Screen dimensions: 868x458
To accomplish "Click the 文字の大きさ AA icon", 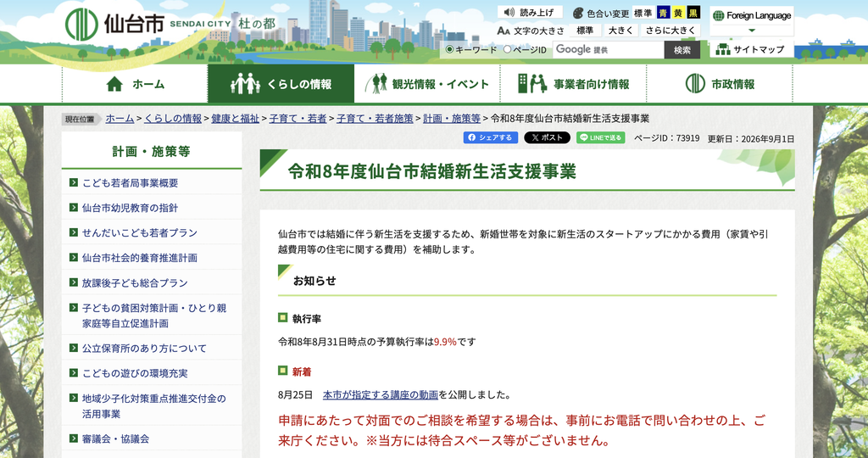I will click(504, 31).
